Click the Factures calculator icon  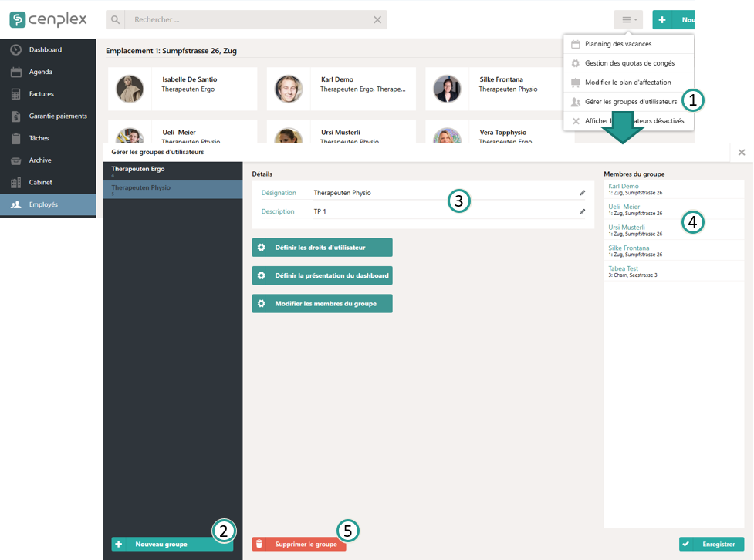tap(15, 94)
